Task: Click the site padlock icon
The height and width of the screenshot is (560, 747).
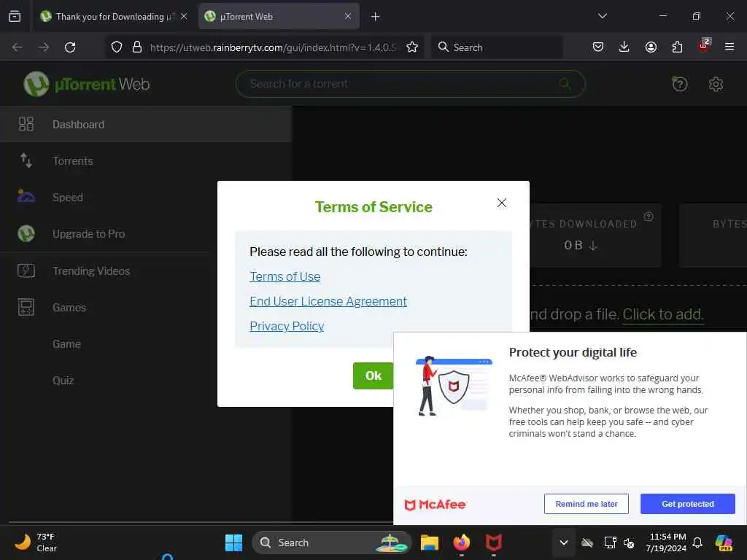Action: [137, 47]
